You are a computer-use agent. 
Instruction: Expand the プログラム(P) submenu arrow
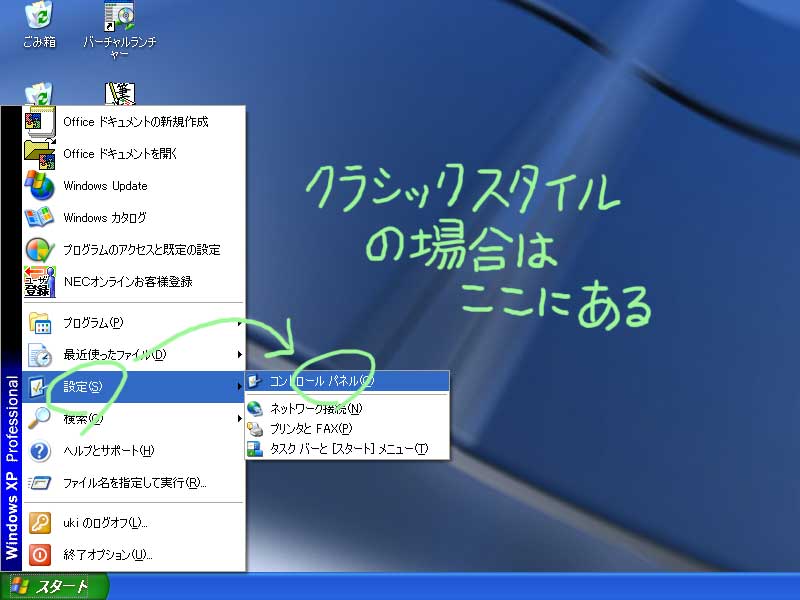click(239, 323)
